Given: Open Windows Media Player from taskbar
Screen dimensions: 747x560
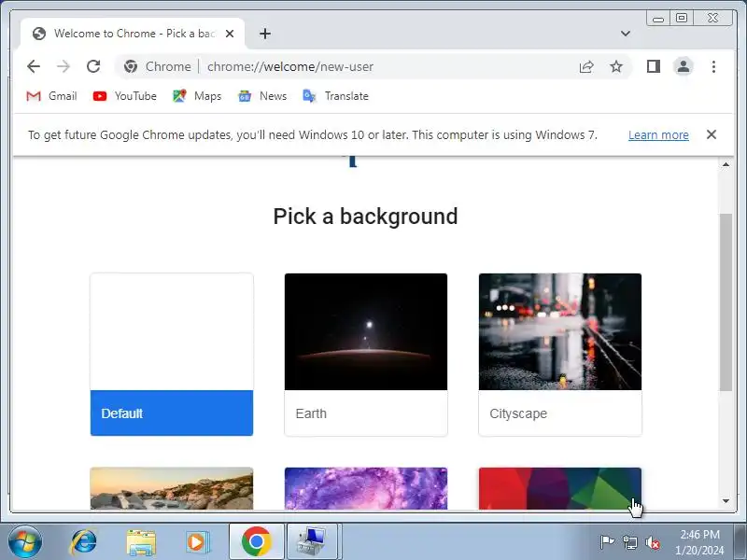Looking at the screenshot, I should click(x=198, y=542).
